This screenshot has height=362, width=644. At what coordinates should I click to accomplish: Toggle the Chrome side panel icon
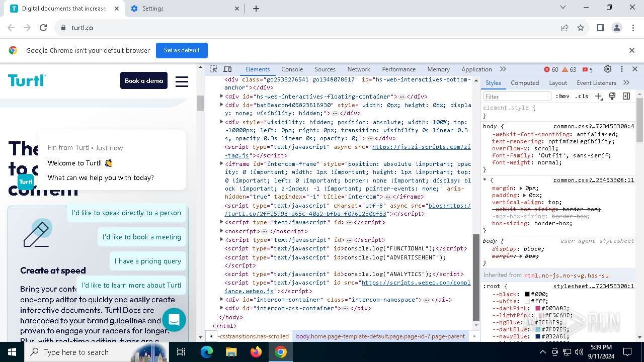point(600,28)
